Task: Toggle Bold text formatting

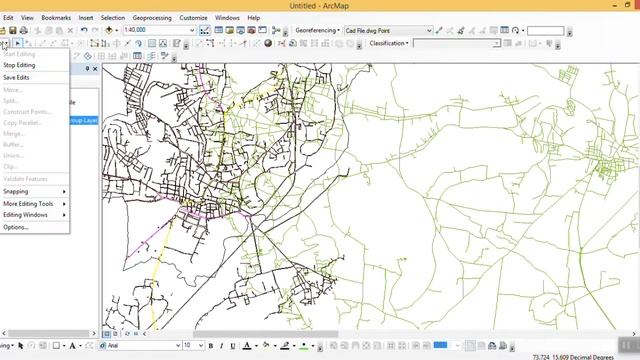Action: click(x=211, y=346)
